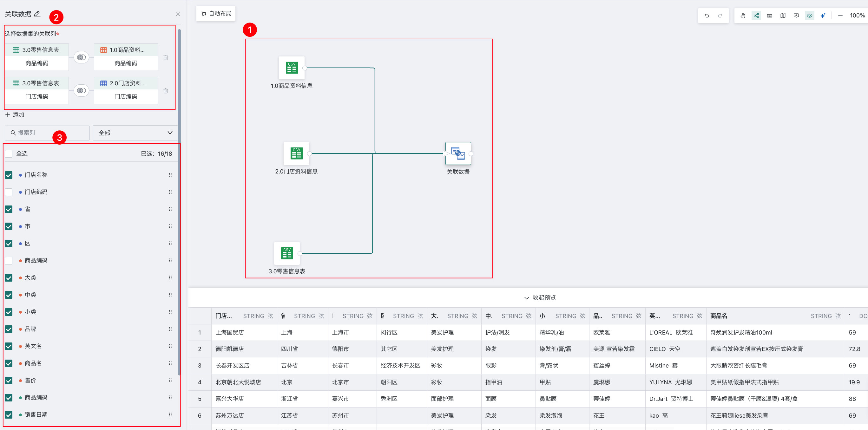Click the undo arrow icon

point(707,16)
